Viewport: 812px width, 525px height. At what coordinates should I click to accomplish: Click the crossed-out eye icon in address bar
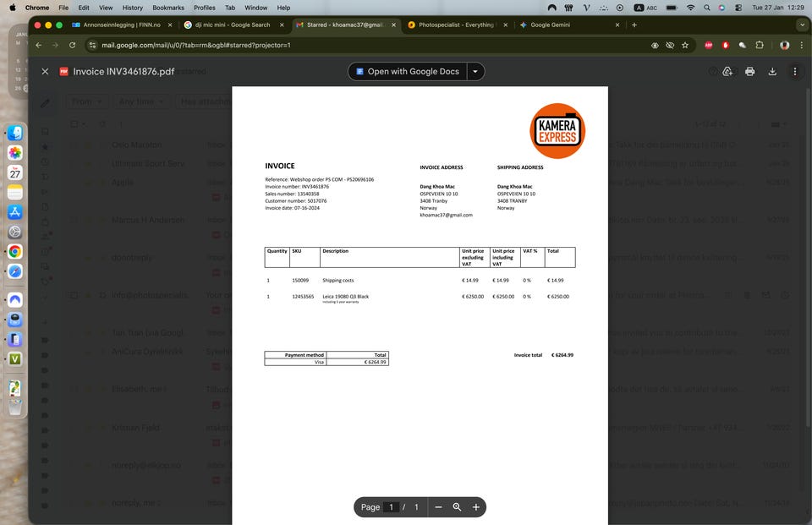[x=670, y=45]
